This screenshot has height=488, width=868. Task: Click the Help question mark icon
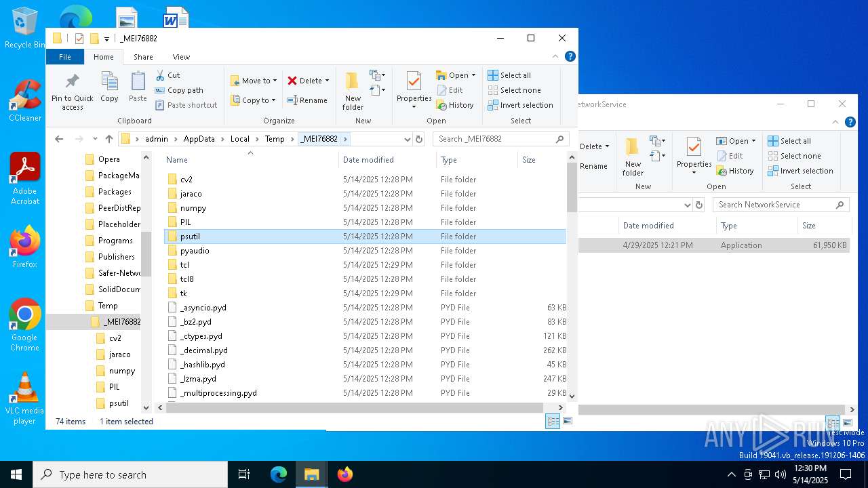click(570, 56)
